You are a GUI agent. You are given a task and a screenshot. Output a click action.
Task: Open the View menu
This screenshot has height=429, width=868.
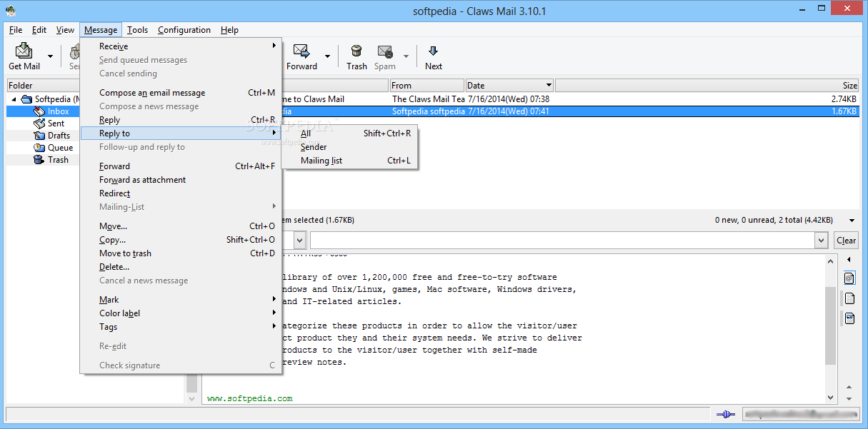65,30
